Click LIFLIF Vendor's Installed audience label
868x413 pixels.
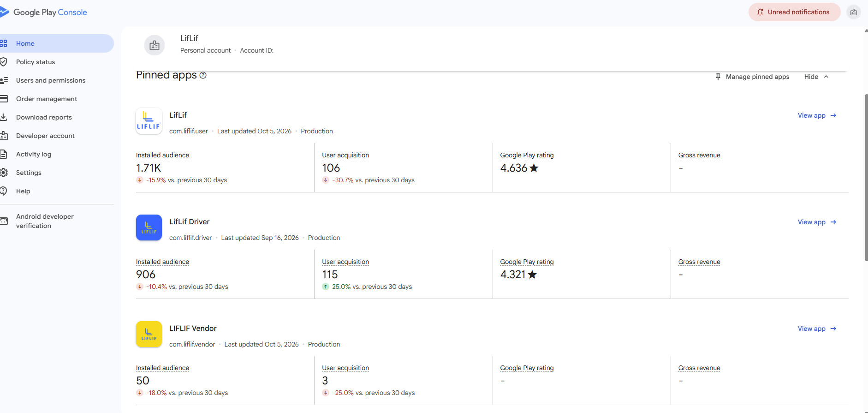(162, 368)
